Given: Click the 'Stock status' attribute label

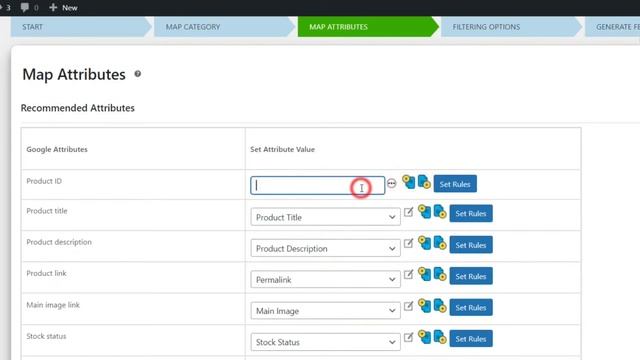Looking at the screenshot, I should pyautogui.click(x=47, y=336).
